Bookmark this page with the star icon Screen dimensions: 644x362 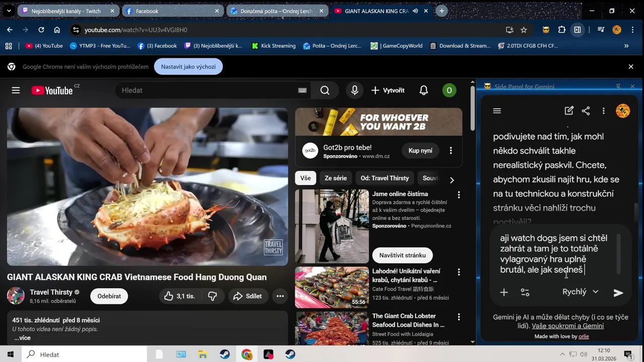pyautogui.click(x=524, y=30)
